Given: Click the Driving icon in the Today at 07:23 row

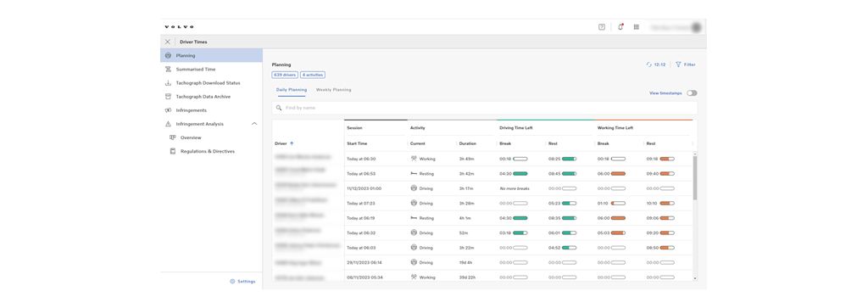Looking at the screenshot, I should point(414,204).
